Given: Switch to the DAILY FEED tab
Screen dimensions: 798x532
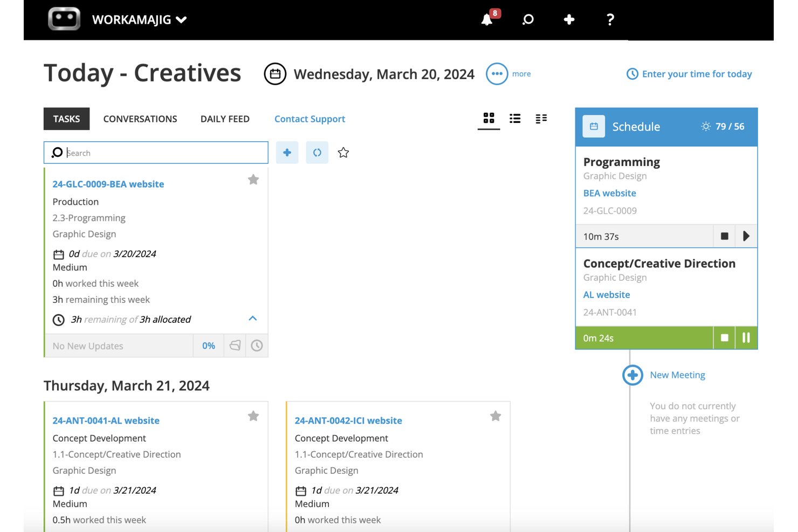Looking at the screenshot, I should (225, 119).
